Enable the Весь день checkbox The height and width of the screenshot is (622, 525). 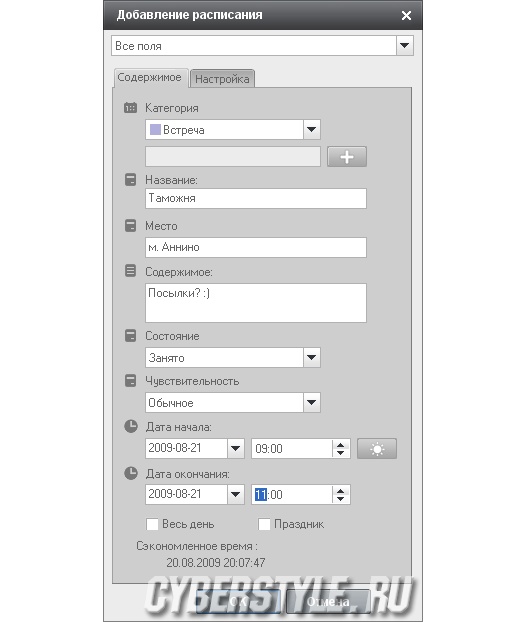(x=152, y=524)
